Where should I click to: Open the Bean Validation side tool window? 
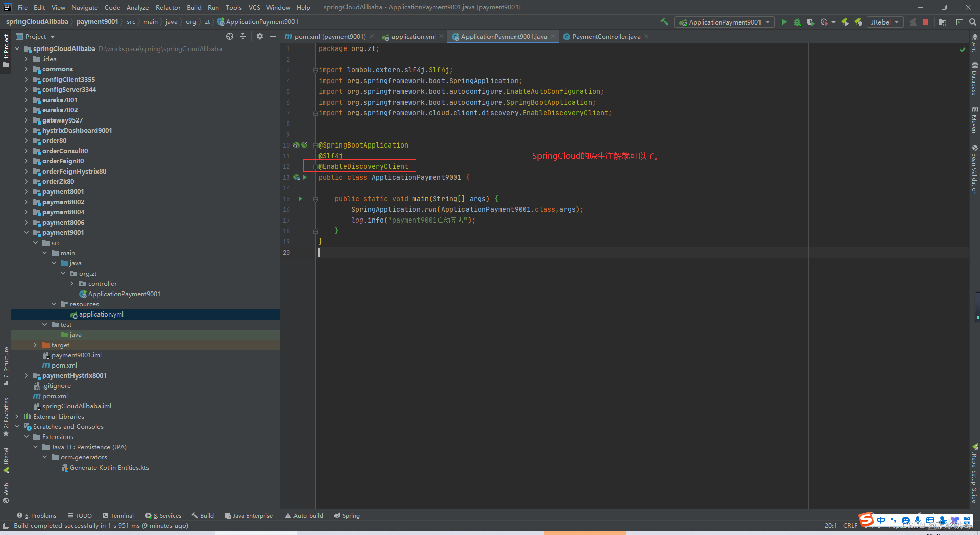pyautogui.click(x=974, y=169)
